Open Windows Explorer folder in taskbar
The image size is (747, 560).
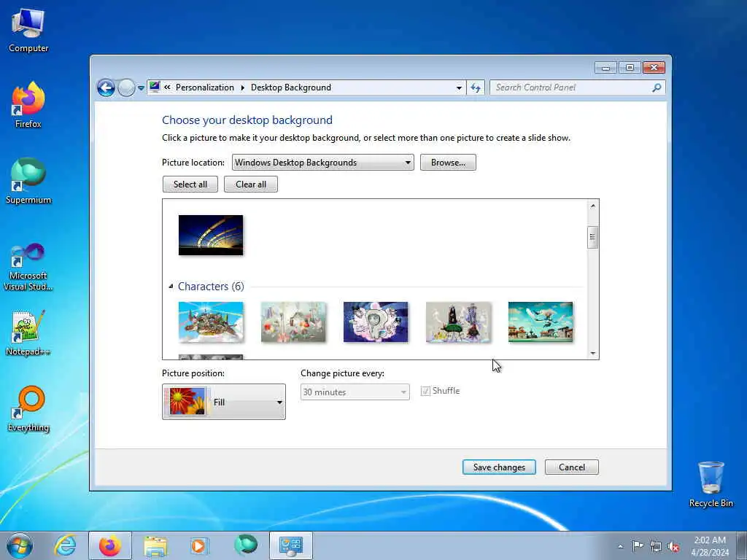tap(155, 545)
